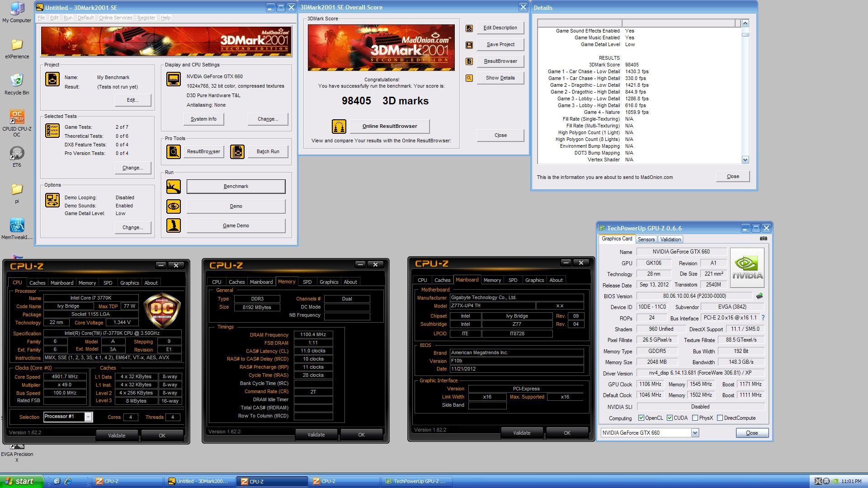This screenshot has height=488, width=868.
Task: Click the Edit Description icon
Action: (469, 28)
